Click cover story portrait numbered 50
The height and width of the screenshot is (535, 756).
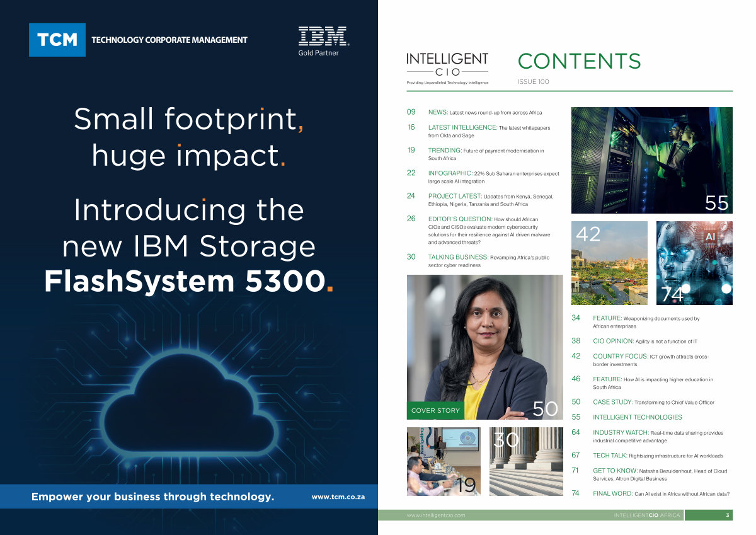point(485,347)
